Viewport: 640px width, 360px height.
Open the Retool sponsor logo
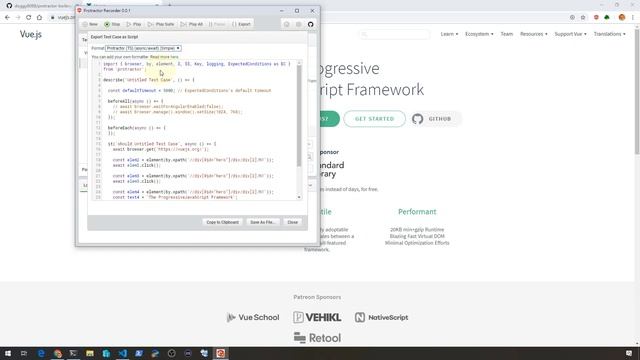[x=317, y=338]
